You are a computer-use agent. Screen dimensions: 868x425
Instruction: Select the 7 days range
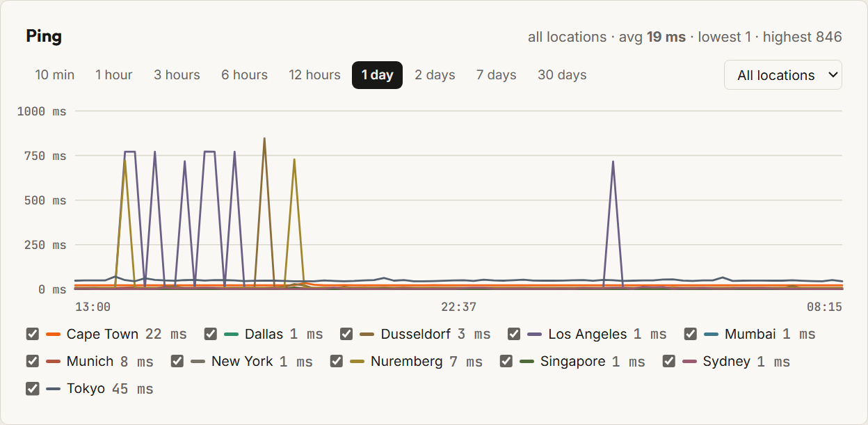[496, 75]
